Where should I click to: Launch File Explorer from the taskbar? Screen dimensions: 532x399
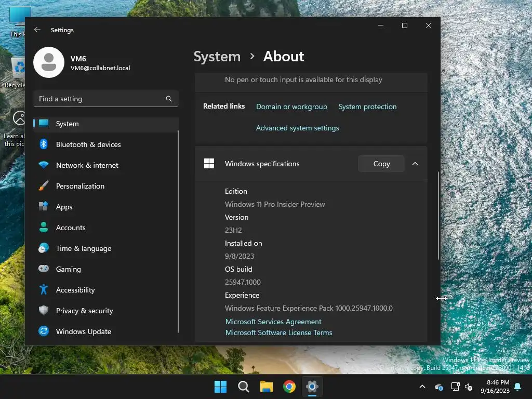267,387
